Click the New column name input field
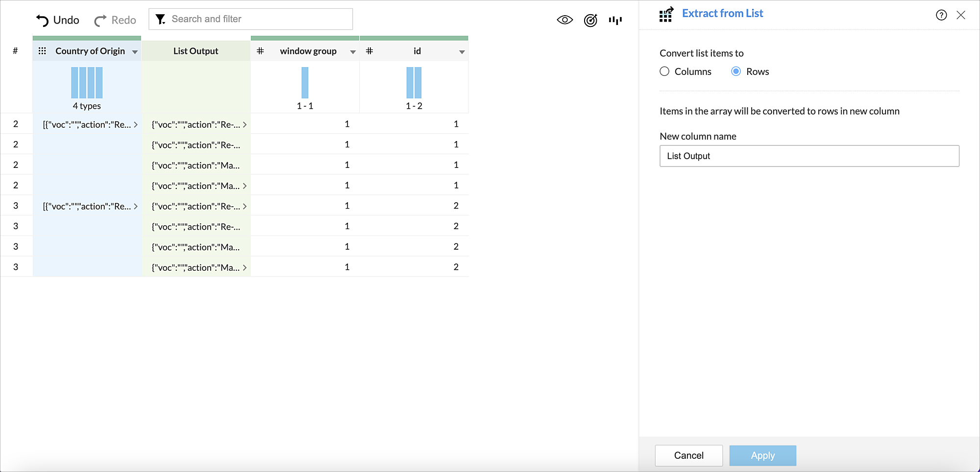This screenshot has width=980, height=472. [808, 156]
